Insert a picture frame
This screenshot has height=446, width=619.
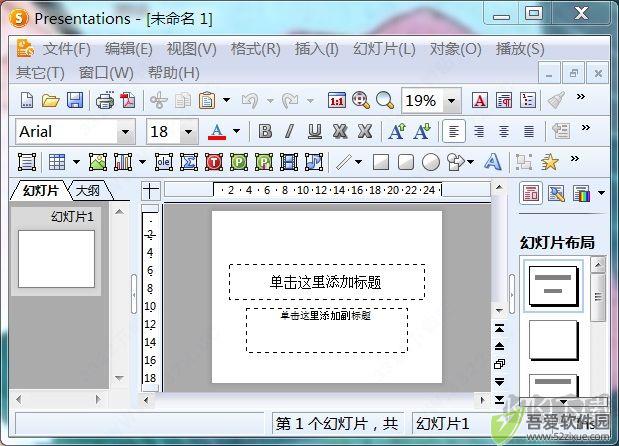click(x=98, y=162)
